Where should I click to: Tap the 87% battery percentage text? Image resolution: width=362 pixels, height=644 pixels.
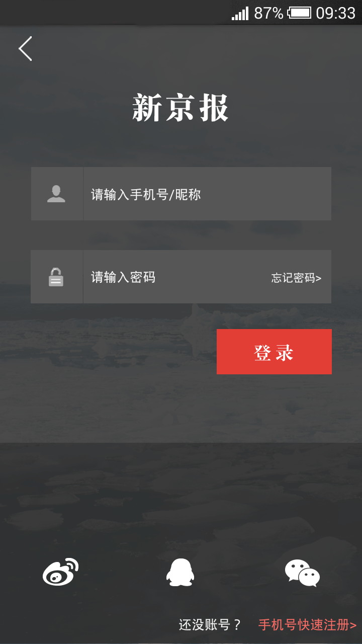click(x=268, y=13)
